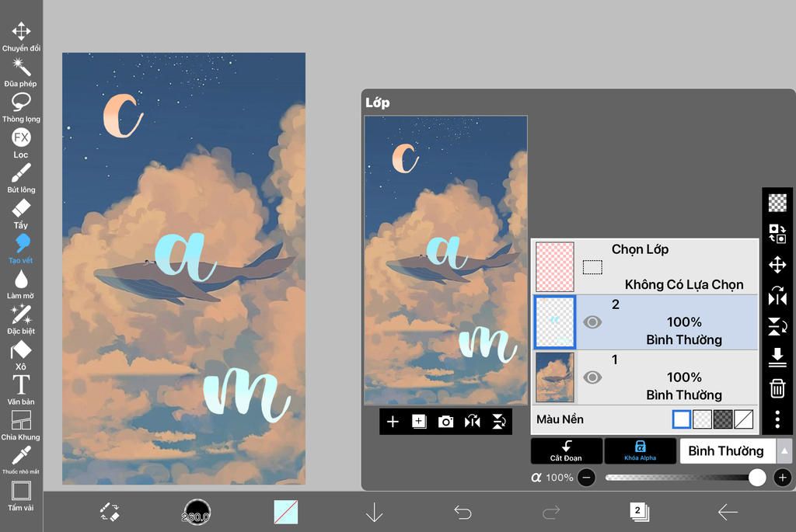Open the Tấm vải canvas tool
This screenshot has height=532, width=796.
point(21,496)
